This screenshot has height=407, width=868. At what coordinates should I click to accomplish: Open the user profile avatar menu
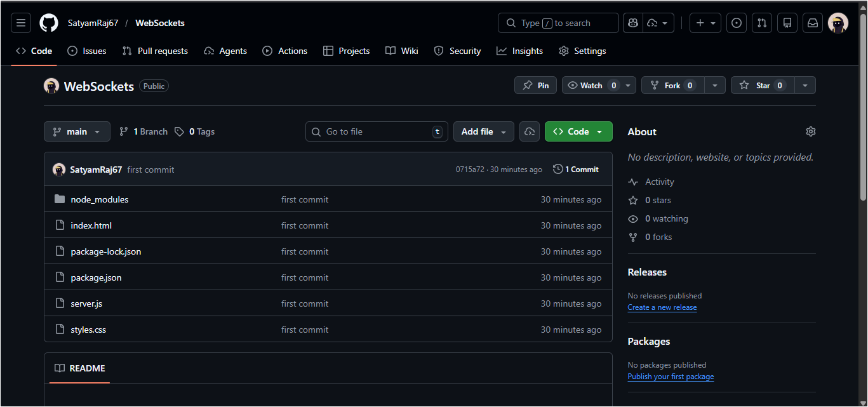coord(838,23)
